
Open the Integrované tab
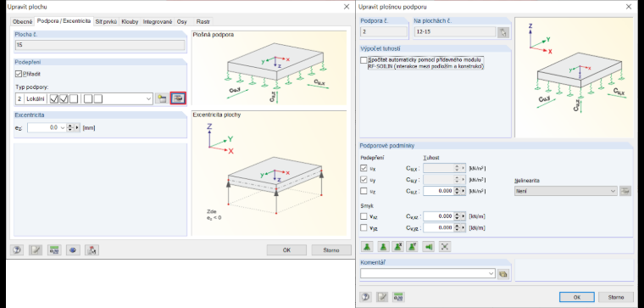(x=158, y=22)
